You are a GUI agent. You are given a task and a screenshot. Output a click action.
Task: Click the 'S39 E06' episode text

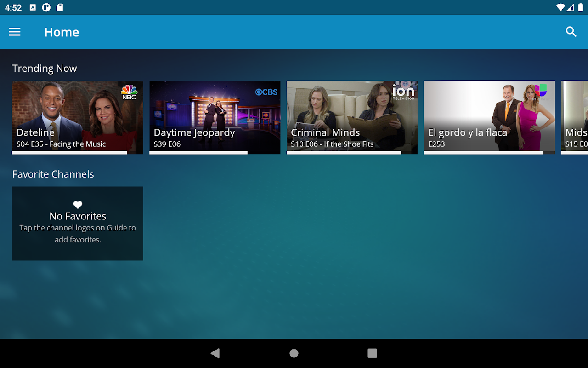click(167, 144)
